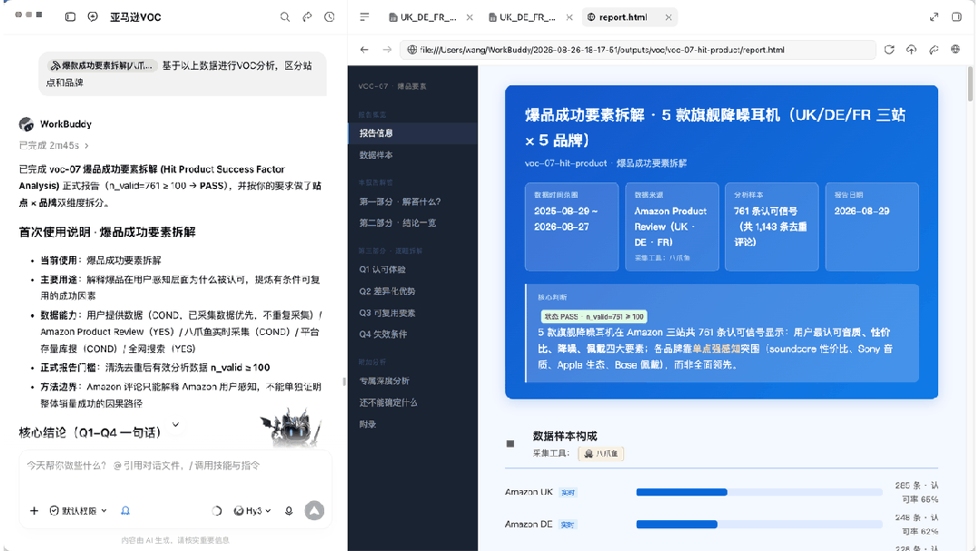Image resolution: width=980 pixels, height=551 pixels.
Task: Click the 实时 tag next to Amazon DE
Action: [568, 525]
